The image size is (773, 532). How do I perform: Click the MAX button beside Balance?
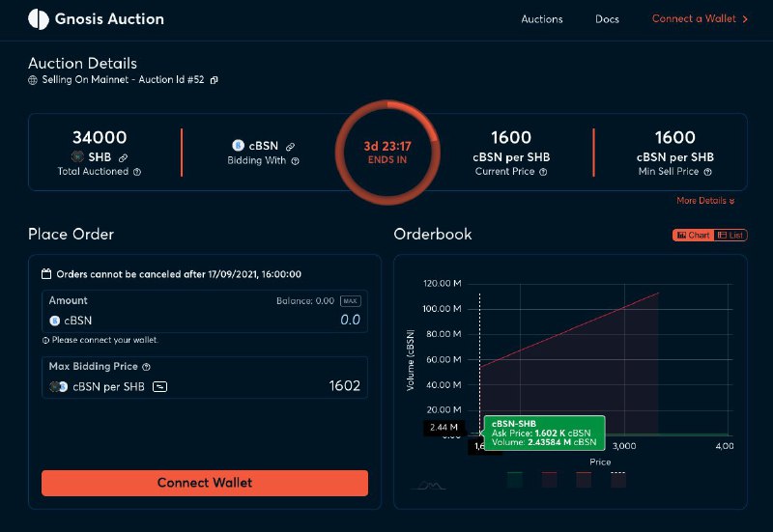coord(351,301)
